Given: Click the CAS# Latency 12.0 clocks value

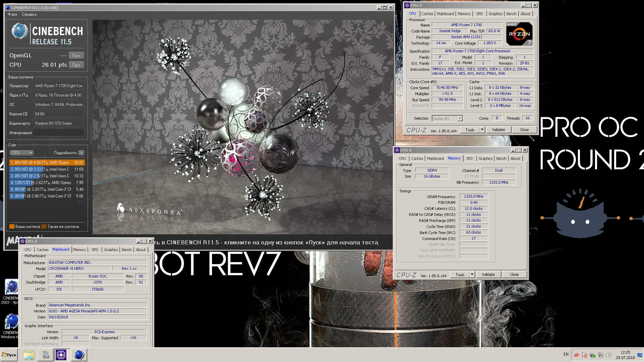Looking at the screenshot, I should [474, 209].
